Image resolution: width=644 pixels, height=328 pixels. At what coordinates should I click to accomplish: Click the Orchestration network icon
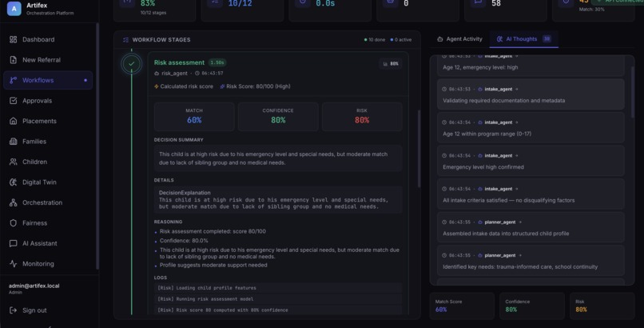[x=13, y=202]
